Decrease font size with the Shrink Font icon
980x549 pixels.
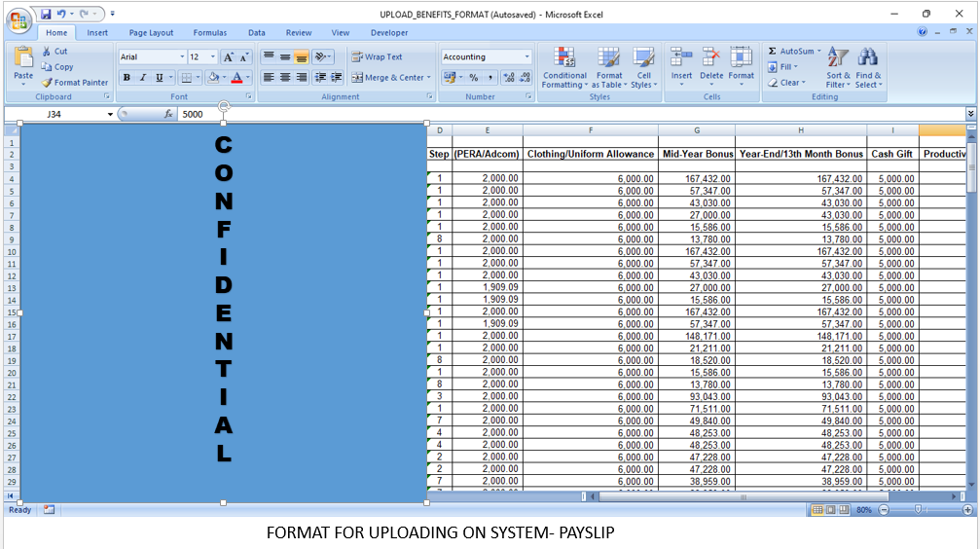coord(244,56)
